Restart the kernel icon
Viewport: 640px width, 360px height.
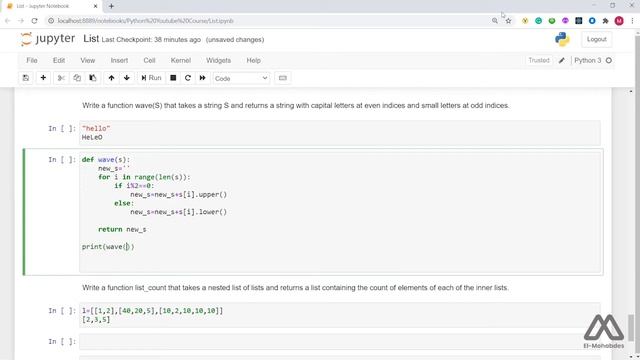point(188,78)
